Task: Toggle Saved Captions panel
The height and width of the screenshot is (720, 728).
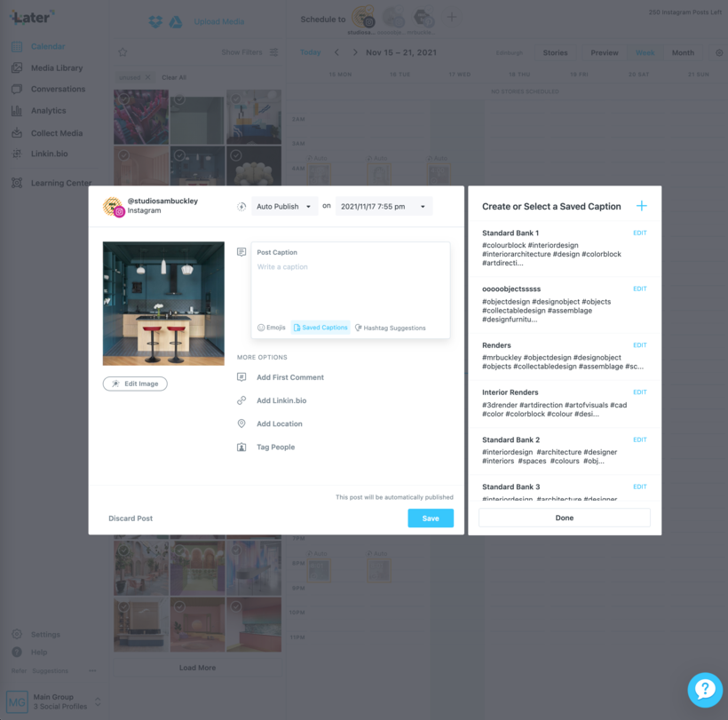Action: click(x=320, y=328)
